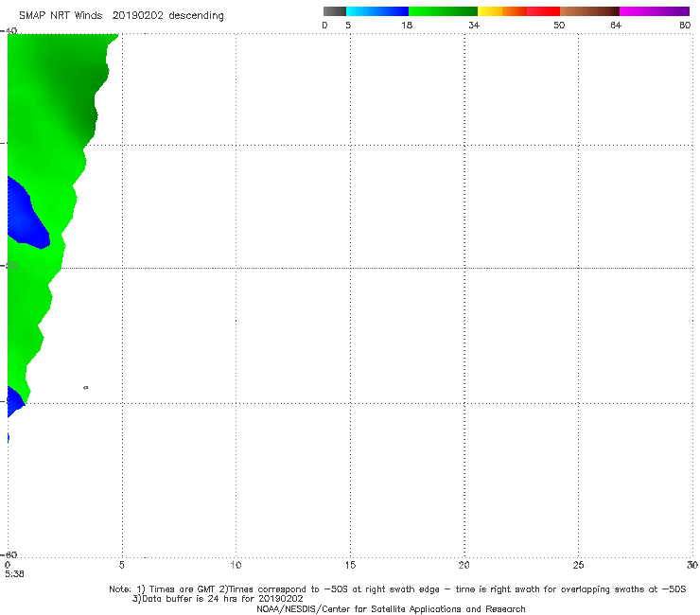Click the '80' color bar label

point(685,26)
